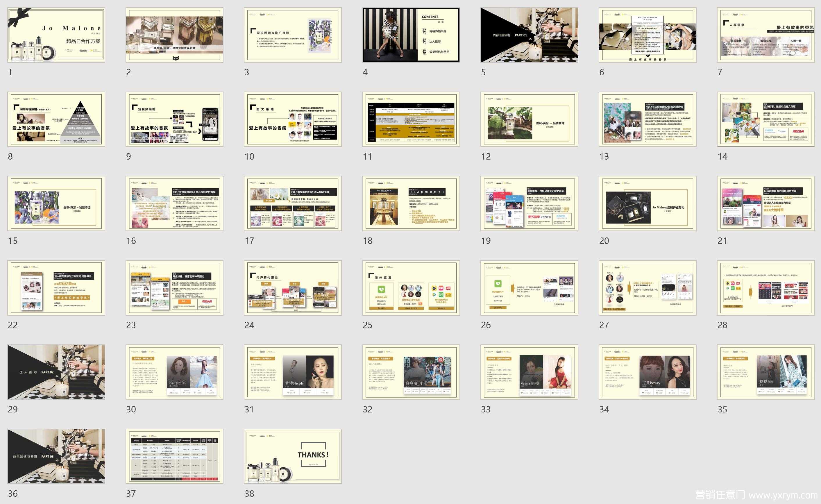Select slide 14 thumbnail

(x=766, y=119)
